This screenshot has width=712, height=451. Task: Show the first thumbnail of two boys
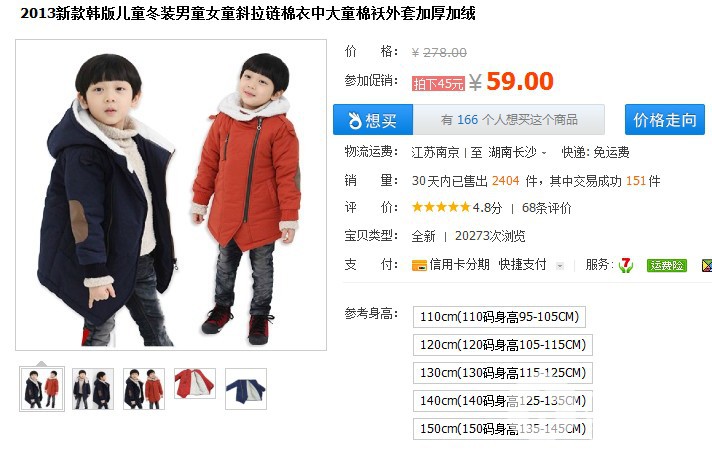(x=42, y=389)
